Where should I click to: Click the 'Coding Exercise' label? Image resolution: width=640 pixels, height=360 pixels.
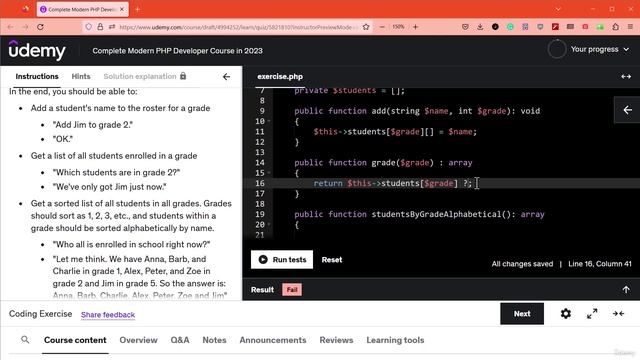coord(40,314)
